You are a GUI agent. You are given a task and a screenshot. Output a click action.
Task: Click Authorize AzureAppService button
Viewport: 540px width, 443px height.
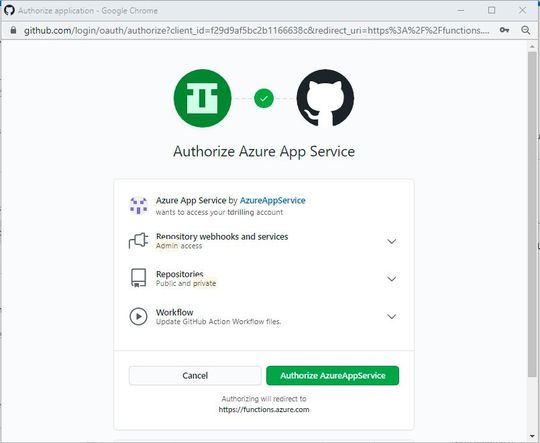[333, 375]
